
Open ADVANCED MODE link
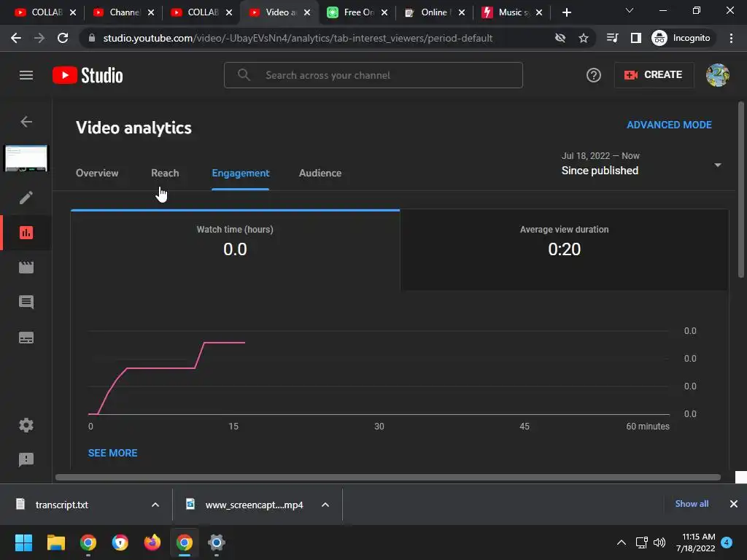coord(670,125)
